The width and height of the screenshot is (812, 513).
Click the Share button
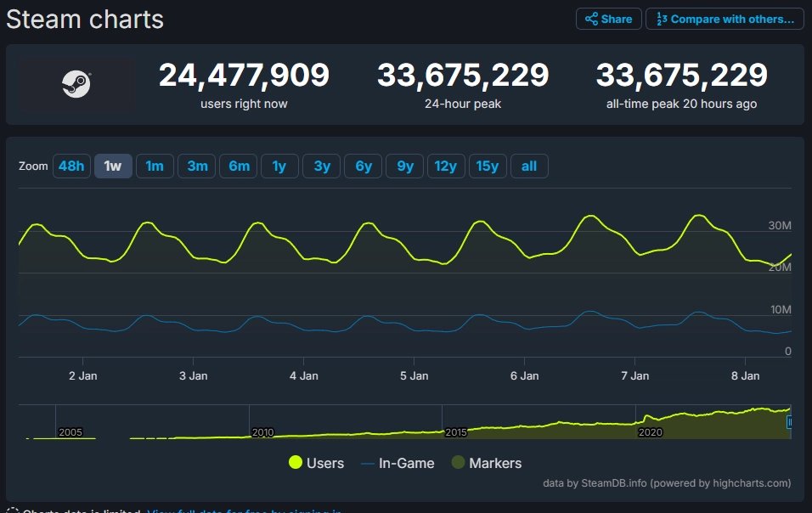[x=608, y=20]
